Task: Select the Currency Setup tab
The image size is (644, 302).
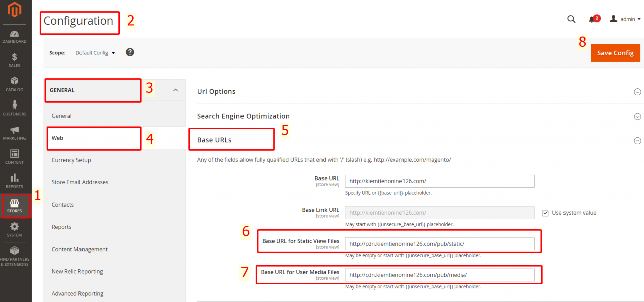Action: click(x=71, y=160)
